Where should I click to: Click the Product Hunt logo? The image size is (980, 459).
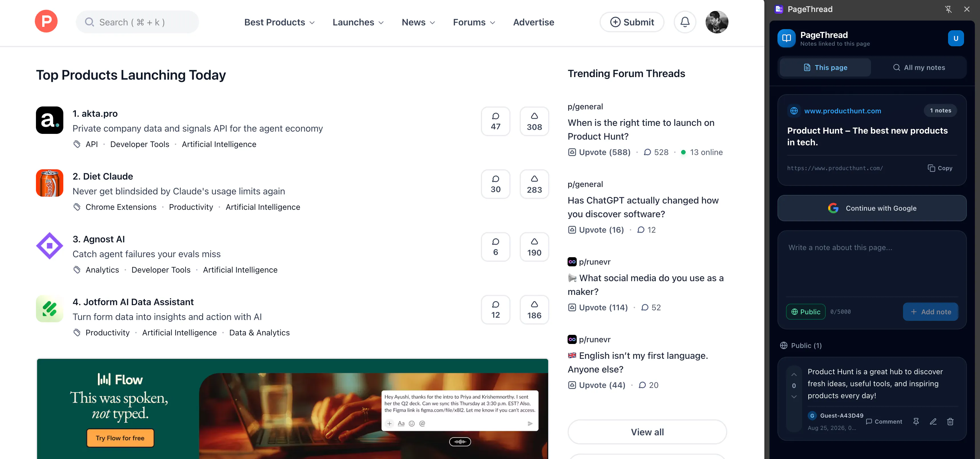[x=46, y=22]
